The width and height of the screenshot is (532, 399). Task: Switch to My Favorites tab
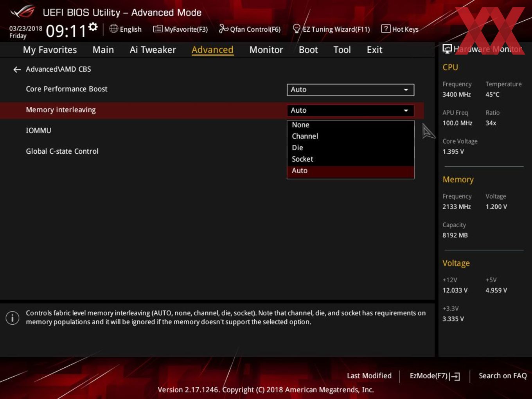[x=50, y=50]
